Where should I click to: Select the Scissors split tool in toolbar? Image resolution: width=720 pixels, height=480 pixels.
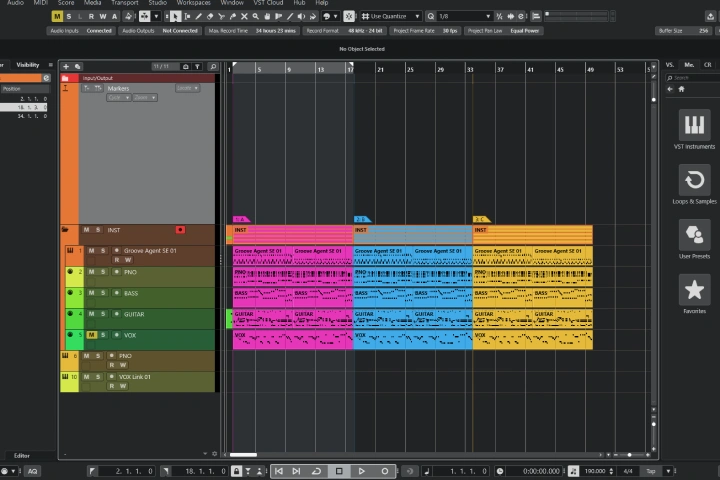221,16
